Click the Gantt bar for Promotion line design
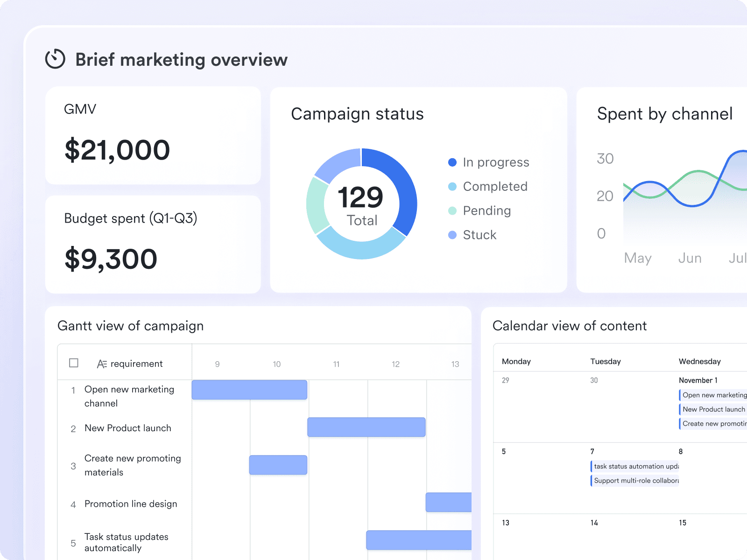This screenshot has width=747, height=560. pos(449,502)
